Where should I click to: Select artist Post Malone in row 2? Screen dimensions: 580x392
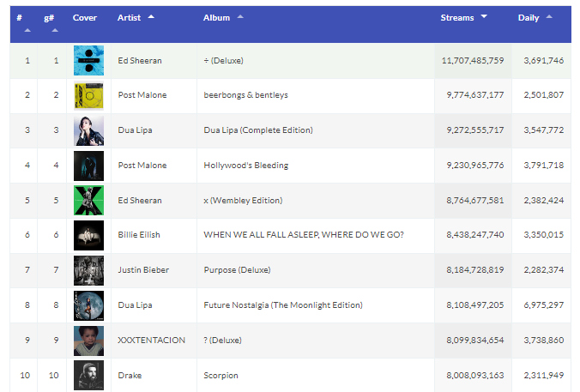(x=142, y=95)
